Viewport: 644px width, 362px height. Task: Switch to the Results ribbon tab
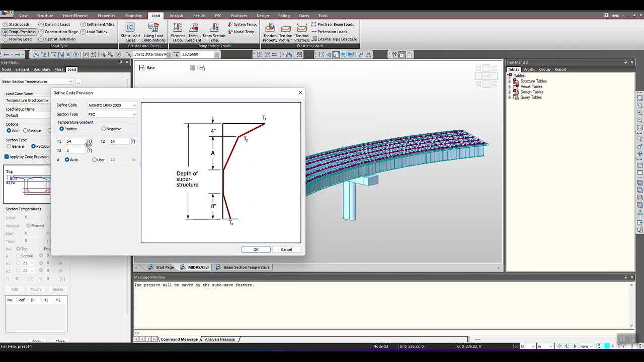tap(199, 16)
